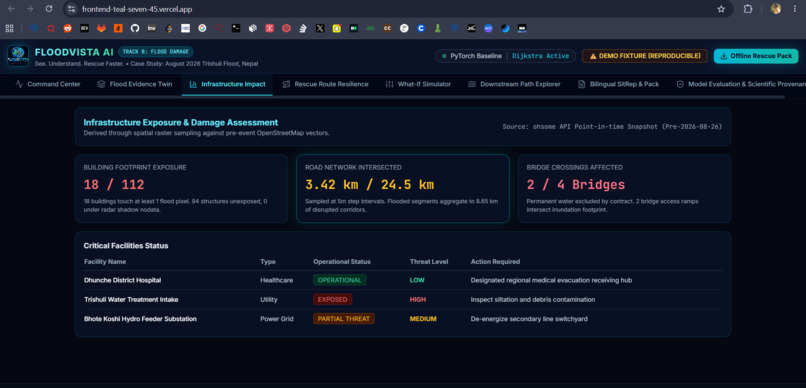Open the GitHub bookmark icon
This screenshot has height=388, width=806.
coord(135,28)
